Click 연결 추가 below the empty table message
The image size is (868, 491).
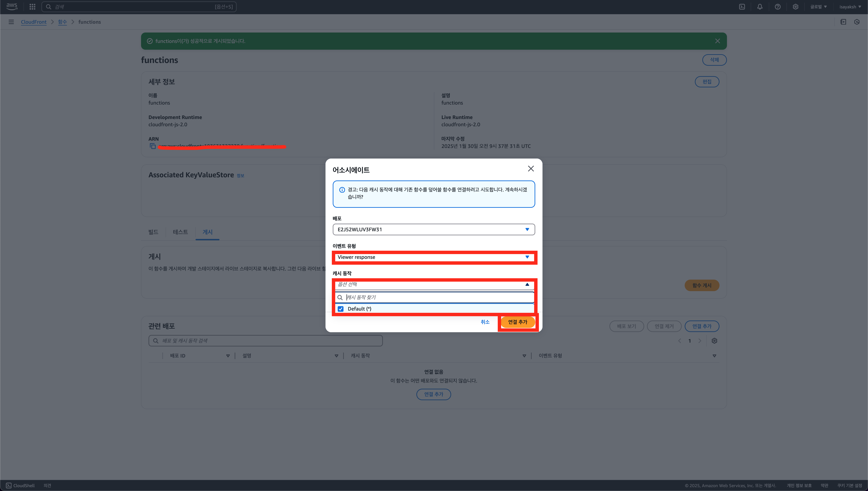click(433, 394)
